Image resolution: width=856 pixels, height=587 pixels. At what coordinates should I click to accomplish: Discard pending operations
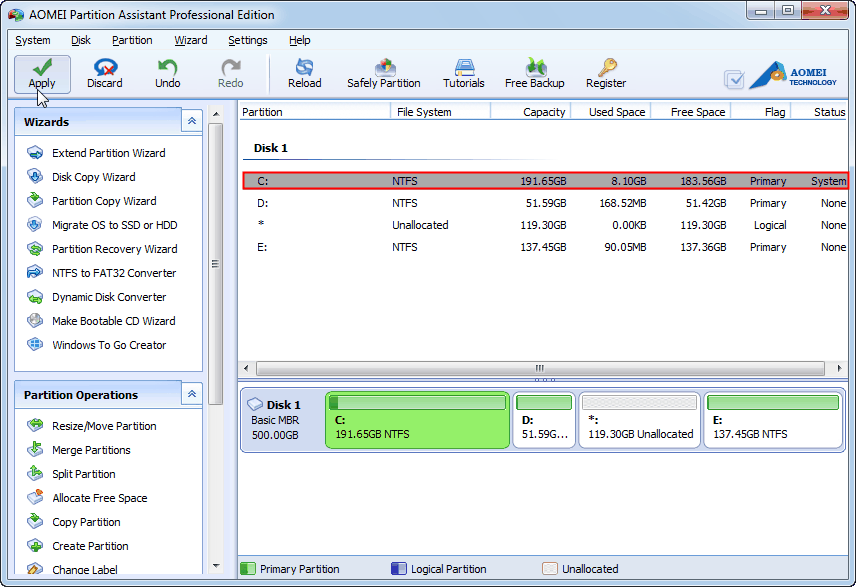(x=105, y=74)
